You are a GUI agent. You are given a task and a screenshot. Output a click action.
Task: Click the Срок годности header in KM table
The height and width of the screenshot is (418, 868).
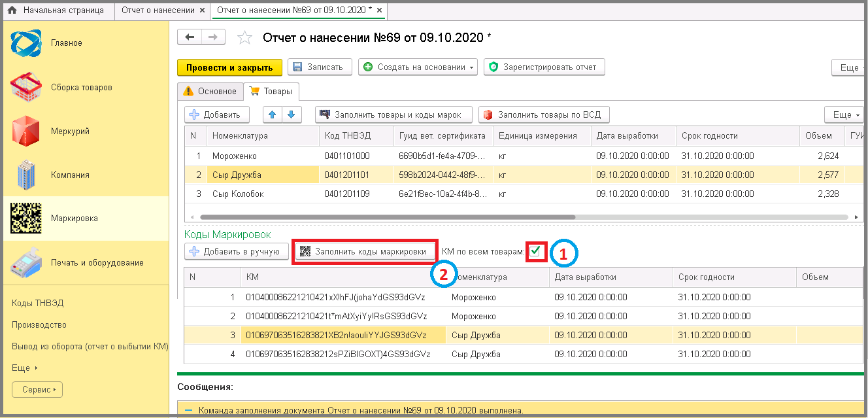pos(734,277)
